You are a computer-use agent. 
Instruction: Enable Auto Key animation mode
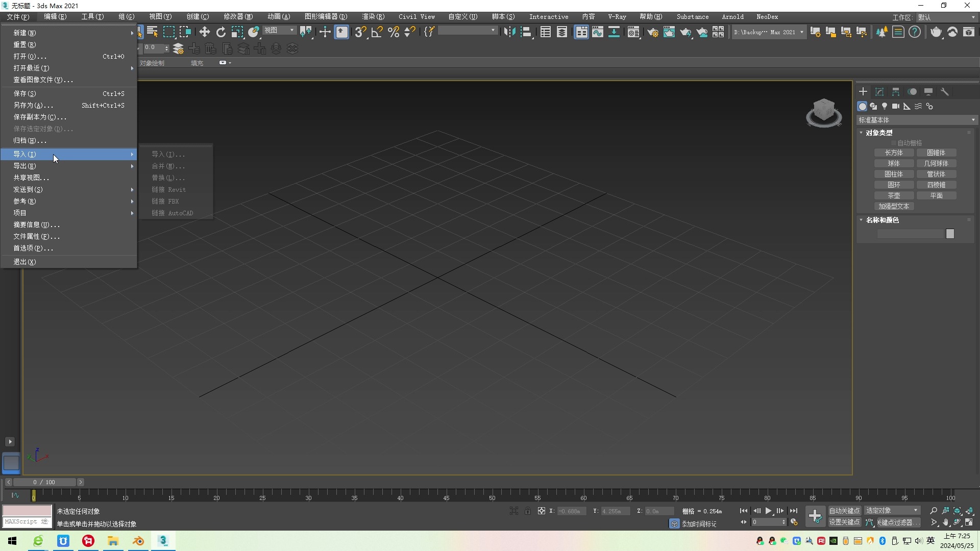point(845,510)
